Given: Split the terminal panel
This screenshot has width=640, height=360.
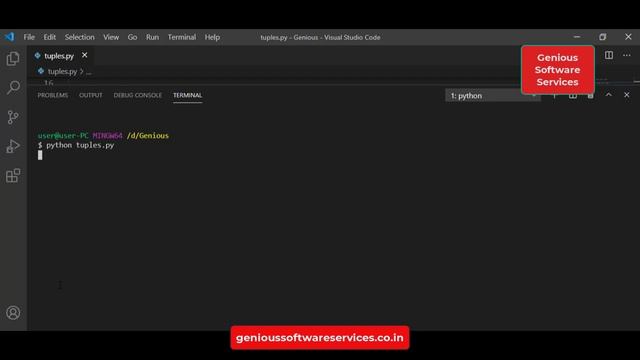Looking at the screenshot, I should tap(573, 96).
